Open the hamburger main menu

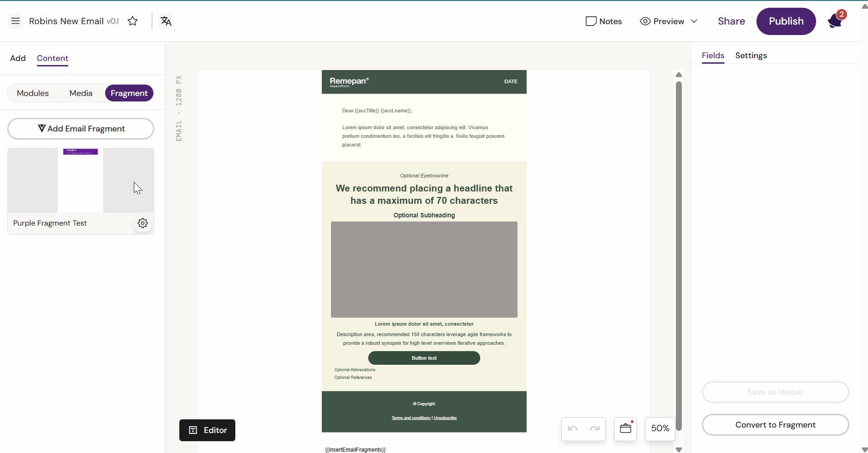[x=15, y=21]
